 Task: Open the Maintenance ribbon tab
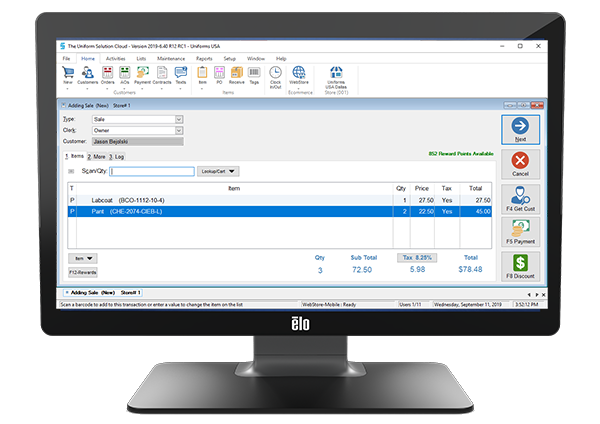click(171, 59)
